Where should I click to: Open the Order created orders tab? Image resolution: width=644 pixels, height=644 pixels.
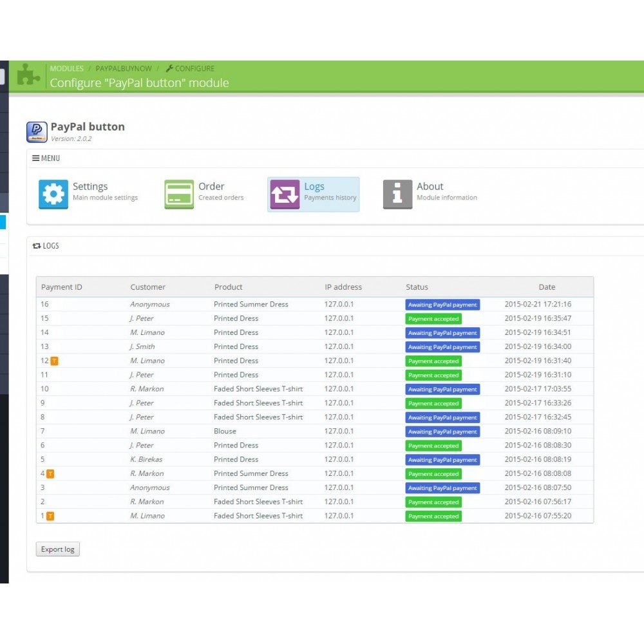pyautogui.click(x=204, y=194)
